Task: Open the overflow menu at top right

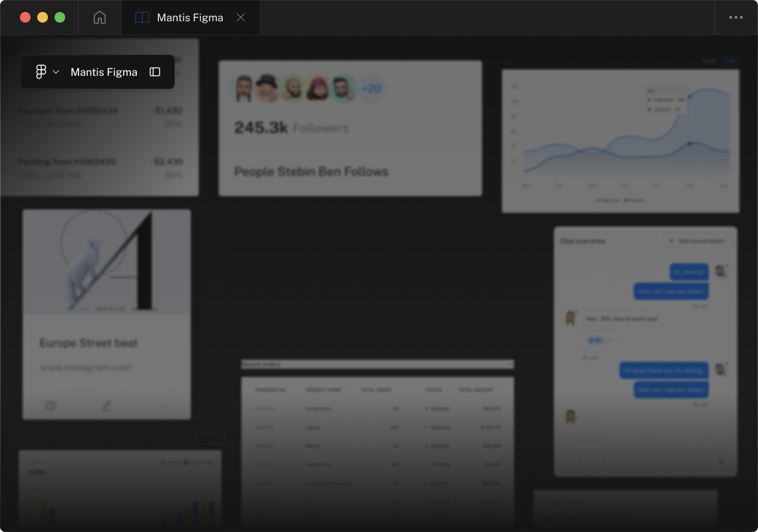Action: 736,17
